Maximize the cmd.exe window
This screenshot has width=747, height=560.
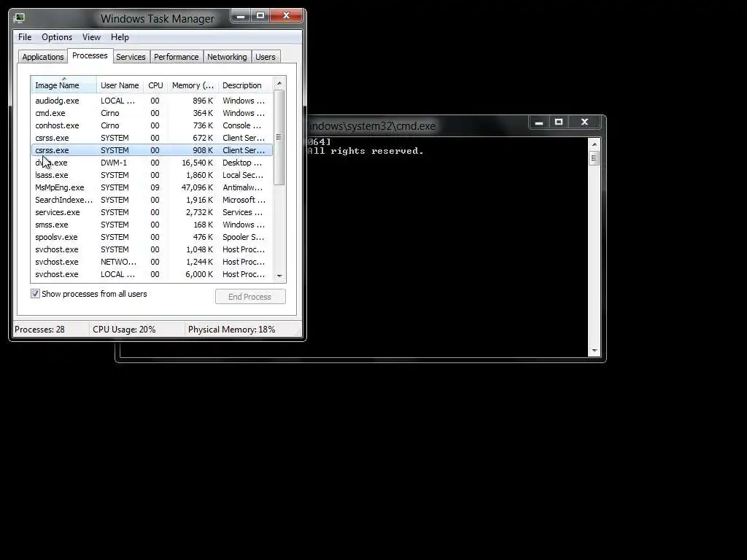[558, 122]
